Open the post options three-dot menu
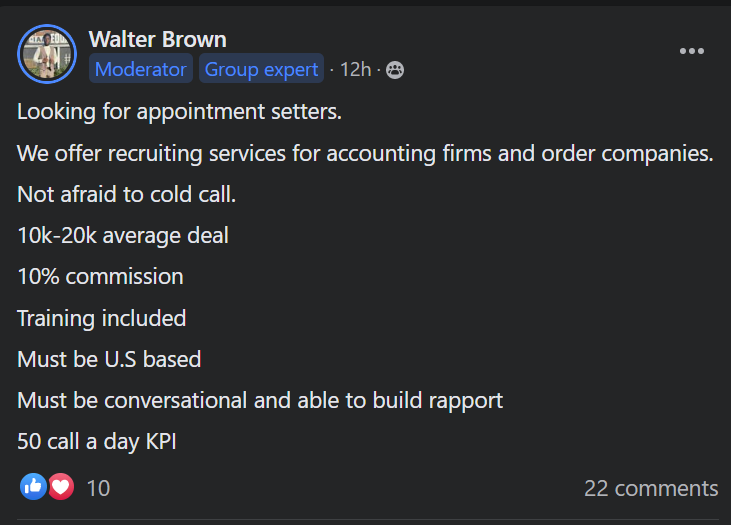 coord(692,52)
